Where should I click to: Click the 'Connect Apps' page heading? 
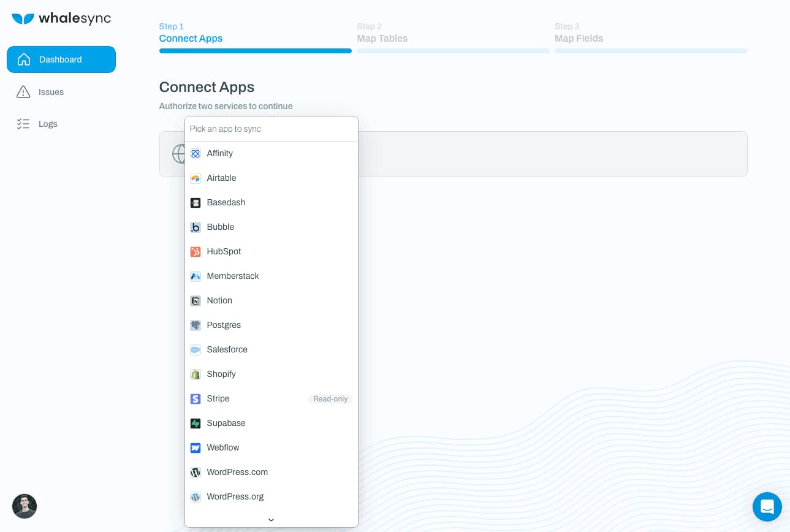[x=207, y=87]
